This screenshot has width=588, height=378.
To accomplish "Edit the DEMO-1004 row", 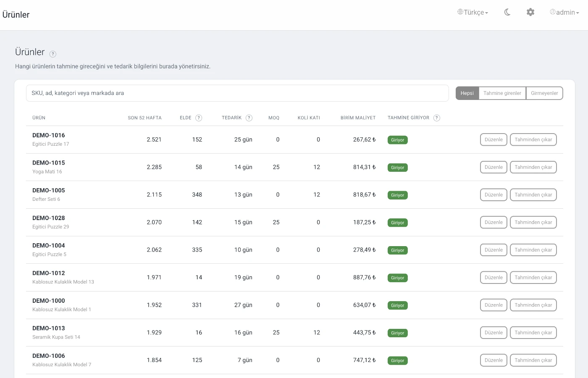I will (493, 250).
